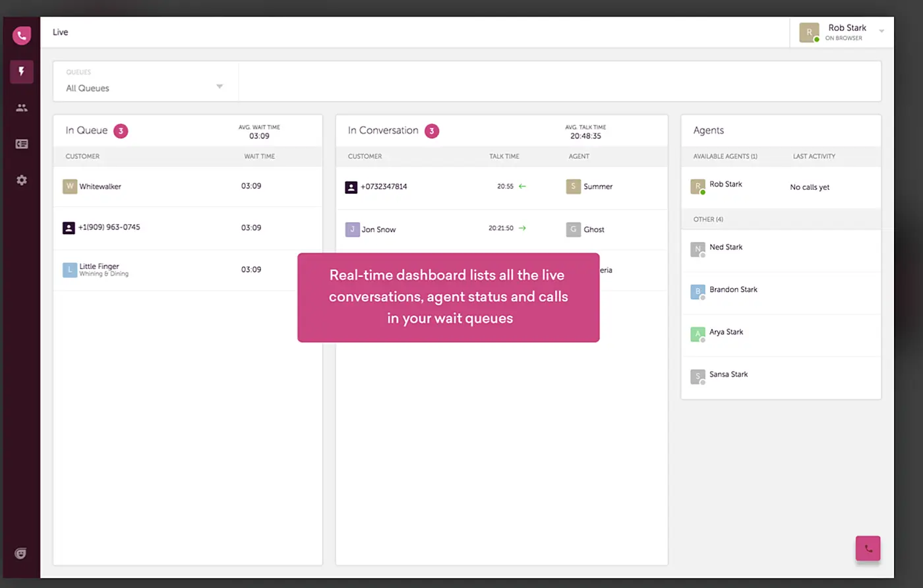Open the phone calls section in sidebar
The width and height of the screenshot is (923, 588).
pos(21,35)
